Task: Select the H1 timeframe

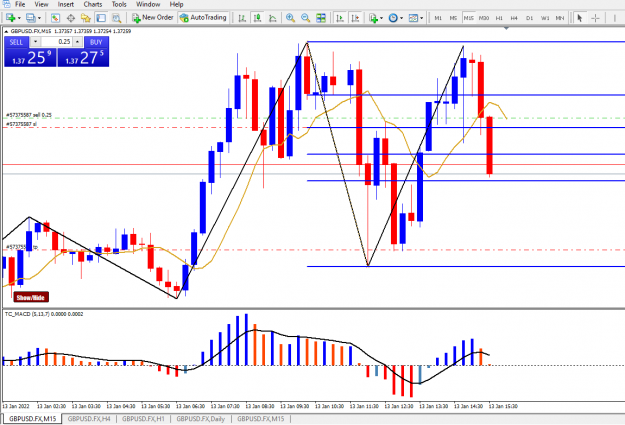Action: tap(499, 18)
